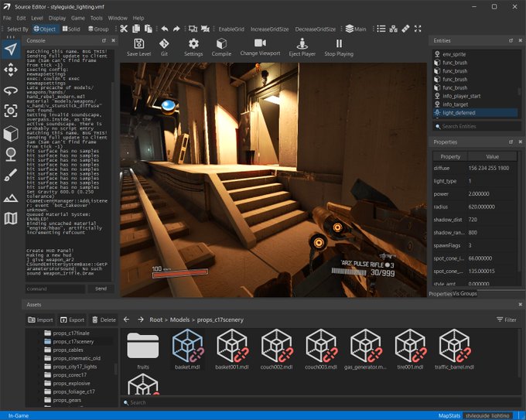Viewport: 526px width, 420px height.
Task: Set Select By mode to Solid
Action: click(71, 29)
